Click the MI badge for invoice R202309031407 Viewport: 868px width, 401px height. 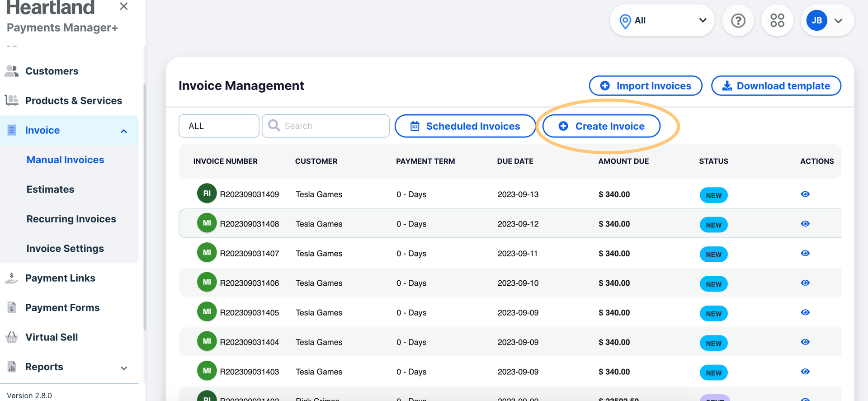[x=207, y=253]
